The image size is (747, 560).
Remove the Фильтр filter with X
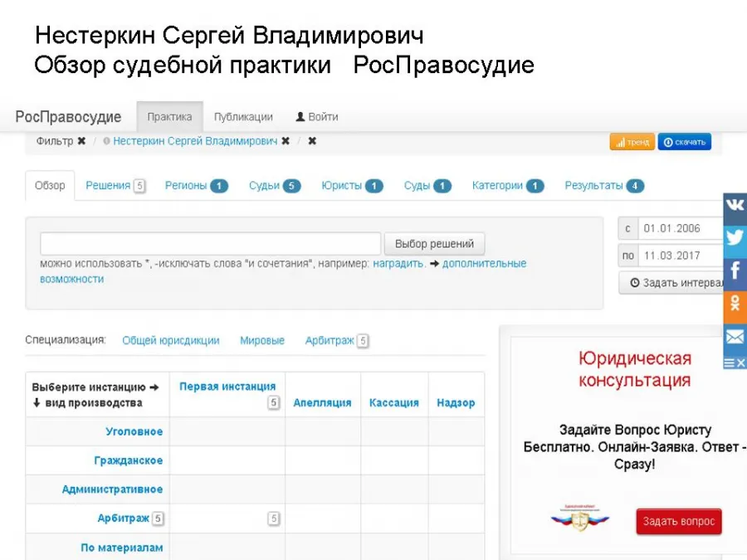81,141
